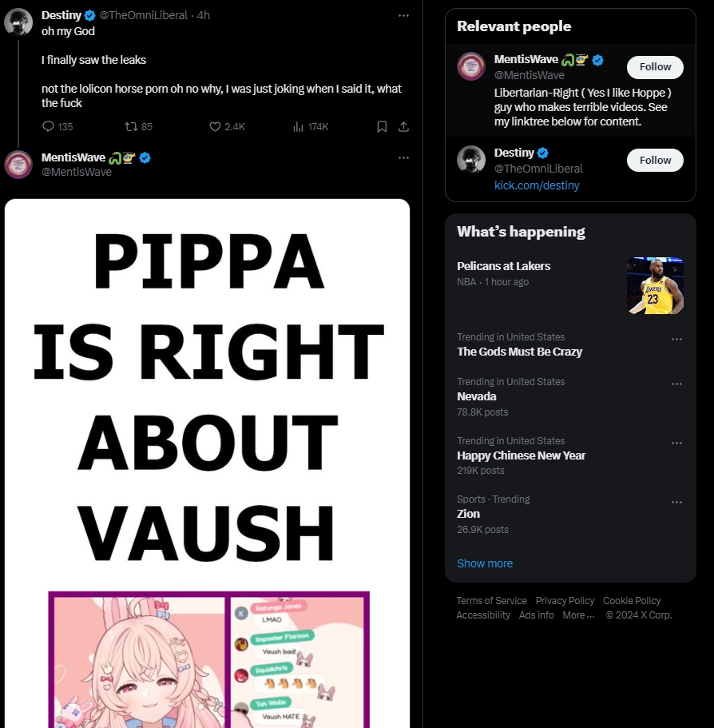Open options menu for Nevada trend

tap(676, 384)
